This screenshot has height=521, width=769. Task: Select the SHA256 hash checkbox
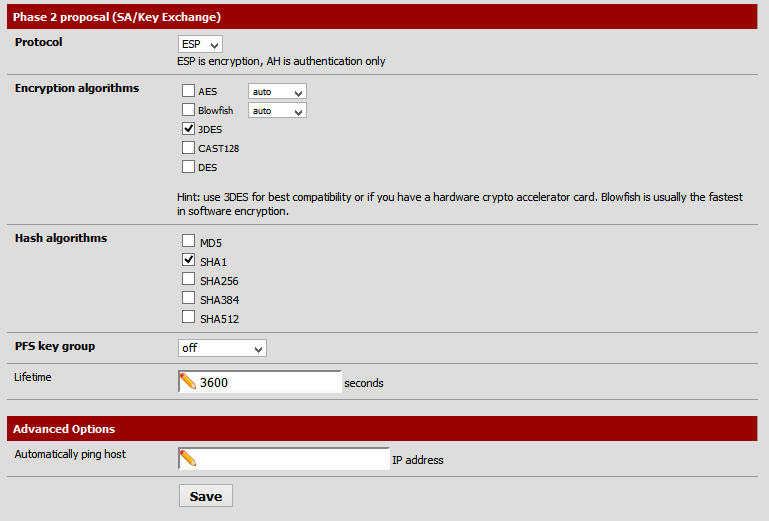pyautogui.click(x=188, y=279)
